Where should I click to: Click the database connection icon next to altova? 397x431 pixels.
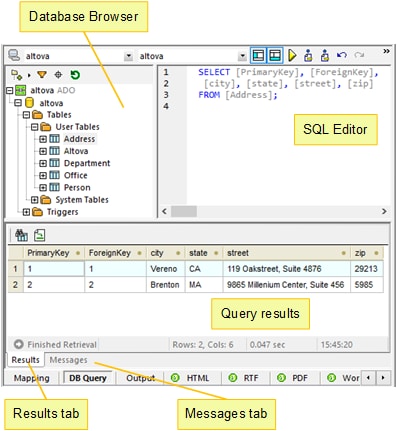14,55
